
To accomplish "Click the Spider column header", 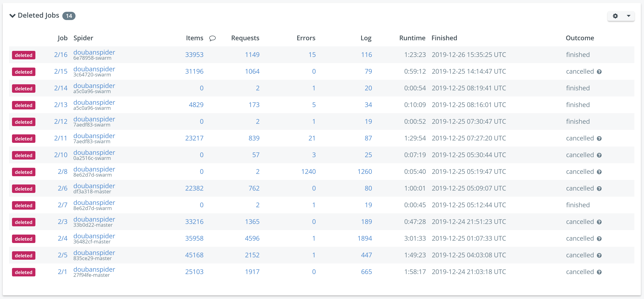I will tap(83, 38).
